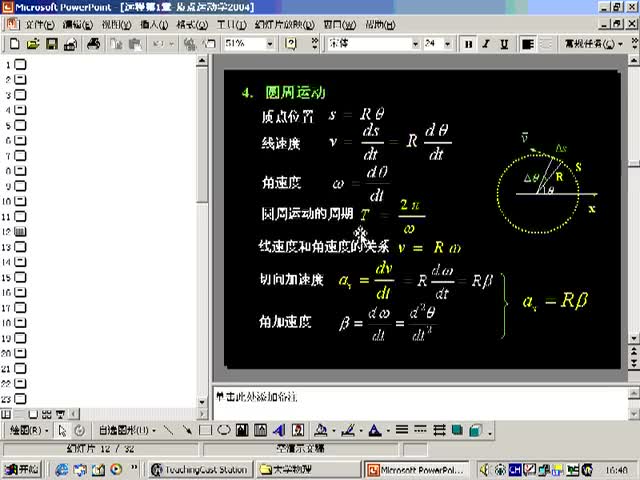Viewport: 640px width, 480px height.
Task: Click the Copy icon in standard toolbar
Action: 117,44
